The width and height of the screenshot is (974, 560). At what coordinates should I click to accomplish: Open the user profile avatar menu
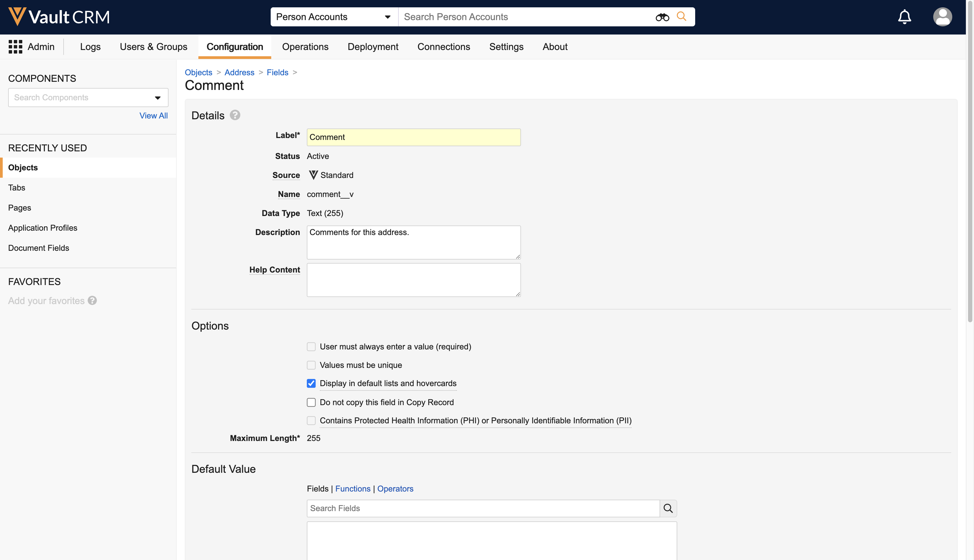click(942, 17)
